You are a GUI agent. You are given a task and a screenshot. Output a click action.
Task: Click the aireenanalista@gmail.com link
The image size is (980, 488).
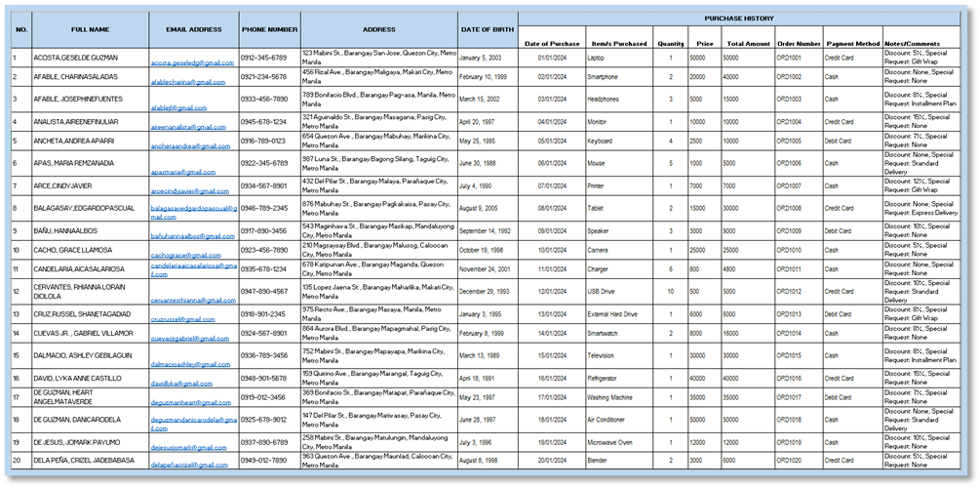[188, 127]
